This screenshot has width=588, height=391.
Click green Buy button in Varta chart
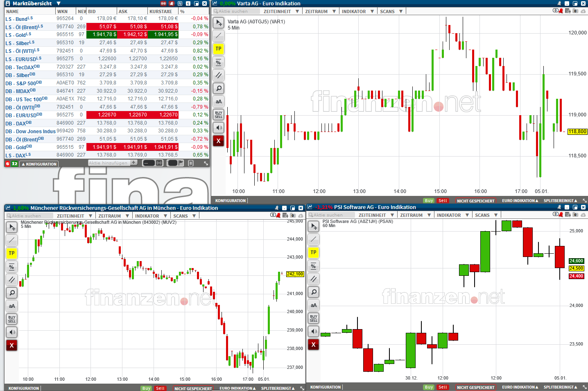(429, 201)
